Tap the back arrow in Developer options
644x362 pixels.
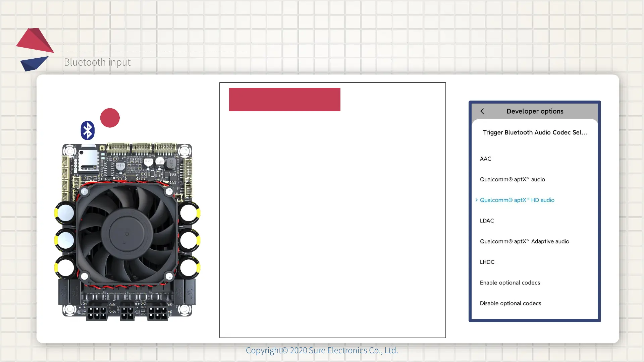tap(482, 111)
